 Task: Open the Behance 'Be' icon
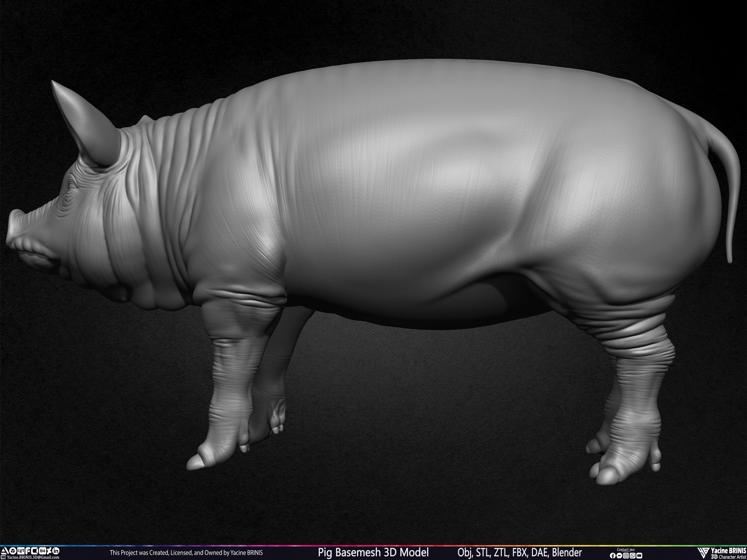[x=43, y=551]
